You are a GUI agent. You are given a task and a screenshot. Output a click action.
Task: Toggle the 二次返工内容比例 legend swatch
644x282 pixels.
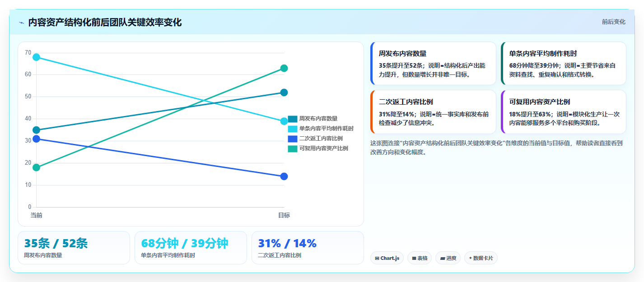click(293, 139)
